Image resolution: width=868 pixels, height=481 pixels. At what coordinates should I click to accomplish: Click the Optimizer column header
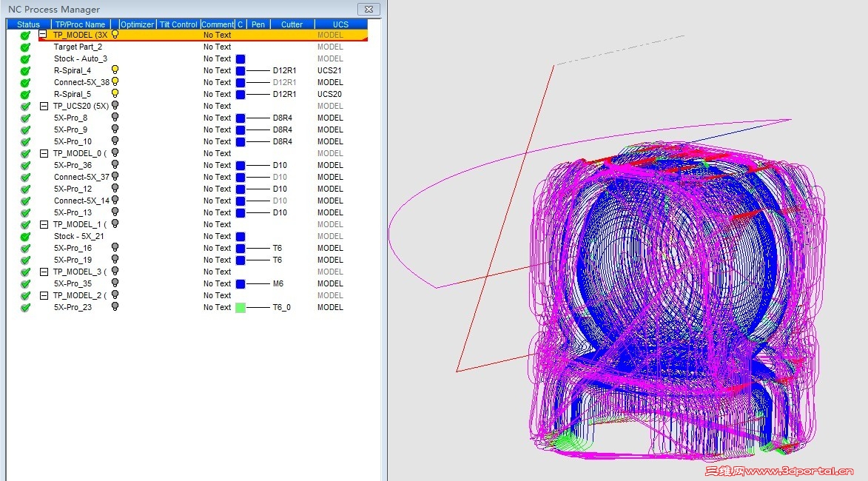(x=137, y=24)
